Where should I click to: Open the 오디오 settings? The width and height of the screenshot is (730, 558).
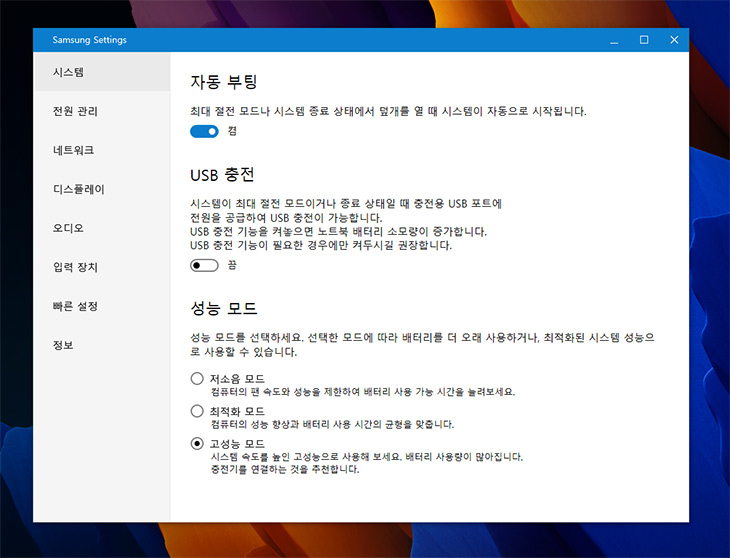[101, 228]
